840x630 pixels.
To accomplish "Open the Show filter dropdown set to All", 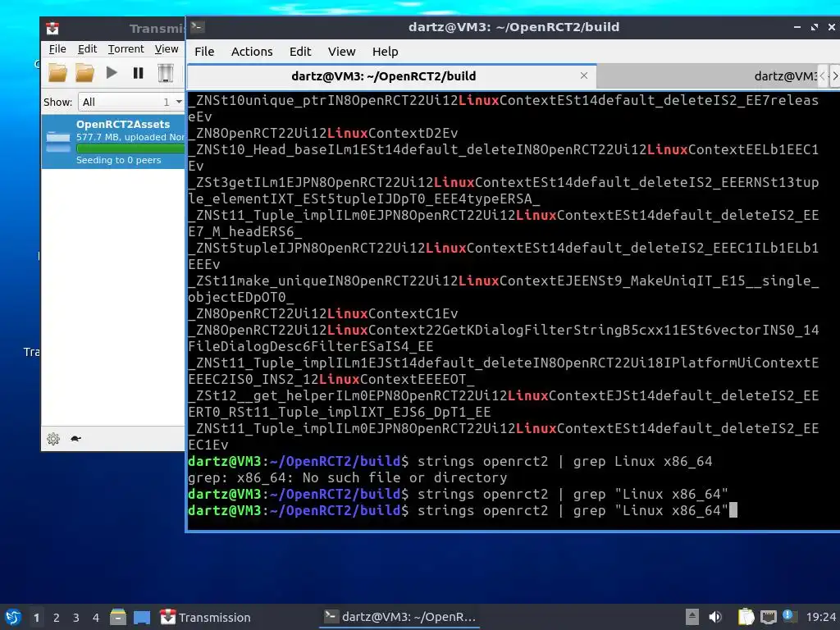I will coord(131,102).
